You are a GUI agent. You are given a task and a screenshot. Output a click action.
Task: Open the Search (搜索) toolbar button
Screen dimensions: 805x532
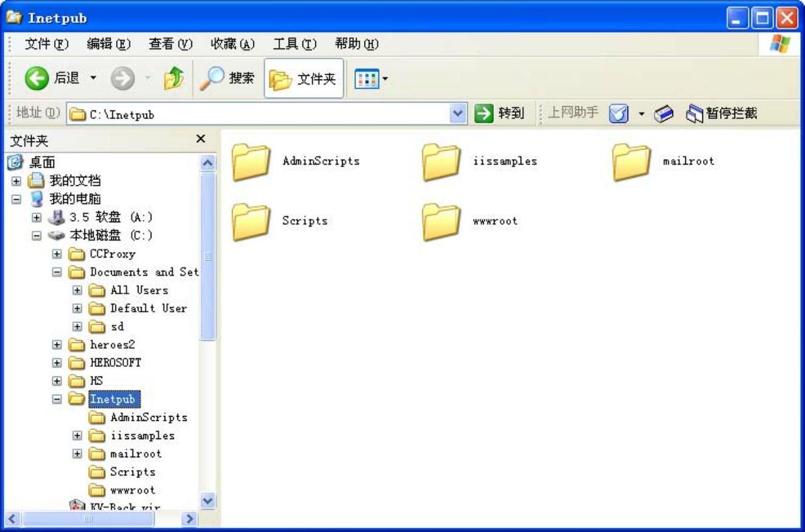pos(228,78)
